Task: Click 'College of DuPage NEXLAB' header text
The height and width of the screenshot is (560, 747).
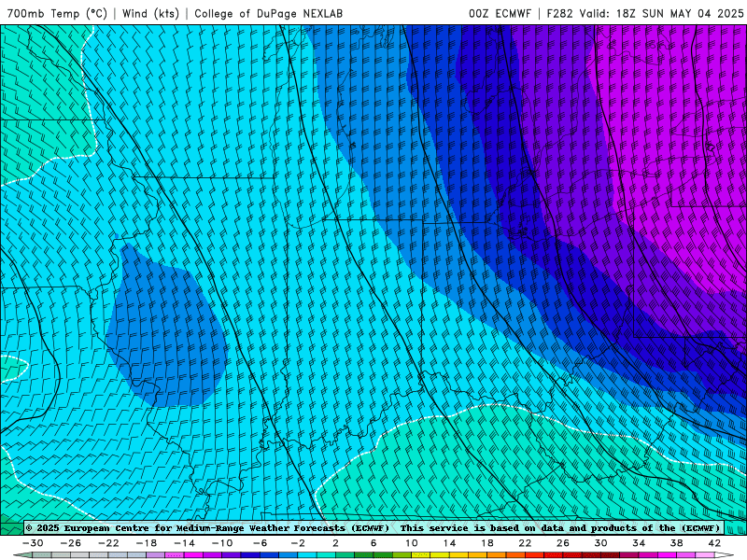Action: [268, 13]
